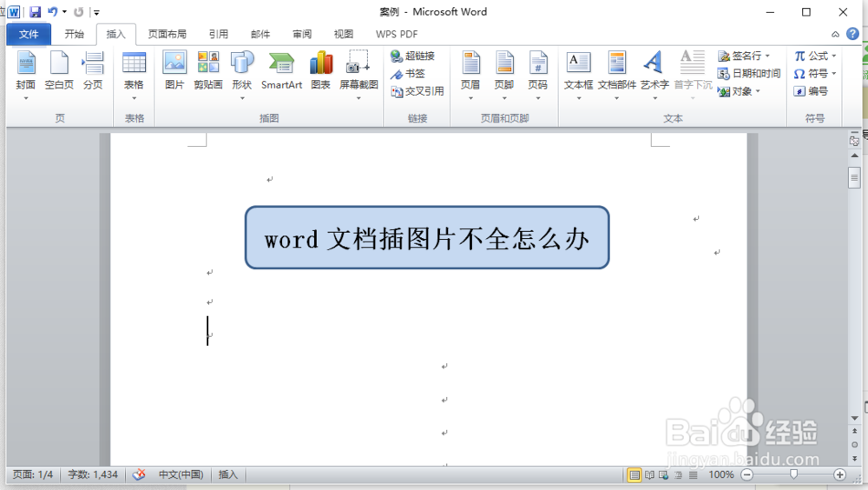The width and height of the screenshot is (868, 490).
Task: Open the footer (页脚) options
Action: coord(504,75)
